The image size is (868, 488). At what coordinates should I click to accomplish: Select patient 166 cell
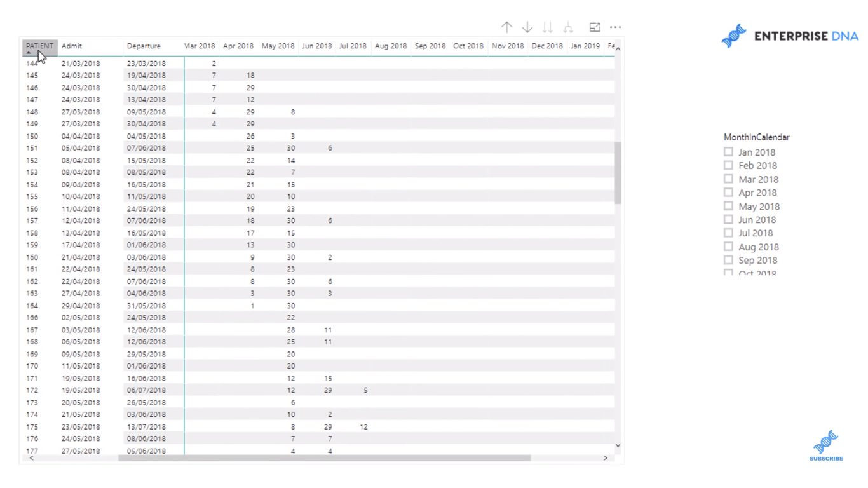pos(32,318)
